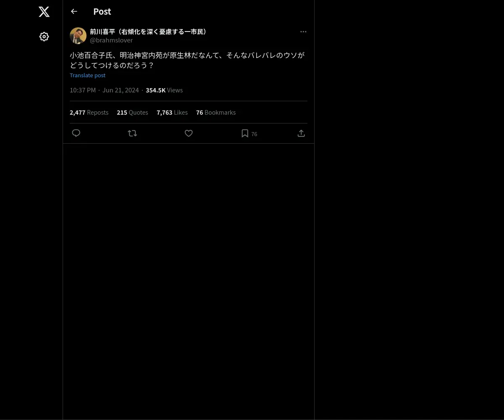View the 2,477 Reposts list

tap(89, 113)
